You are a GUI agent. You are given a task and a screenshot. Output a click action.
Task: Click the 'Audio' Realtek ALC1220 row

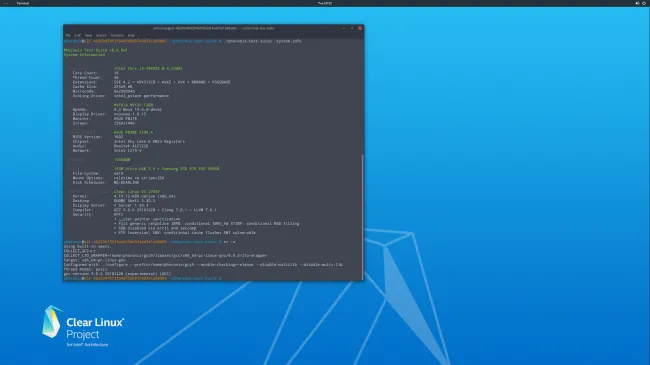pyautogui.click(x=110, y=146)
